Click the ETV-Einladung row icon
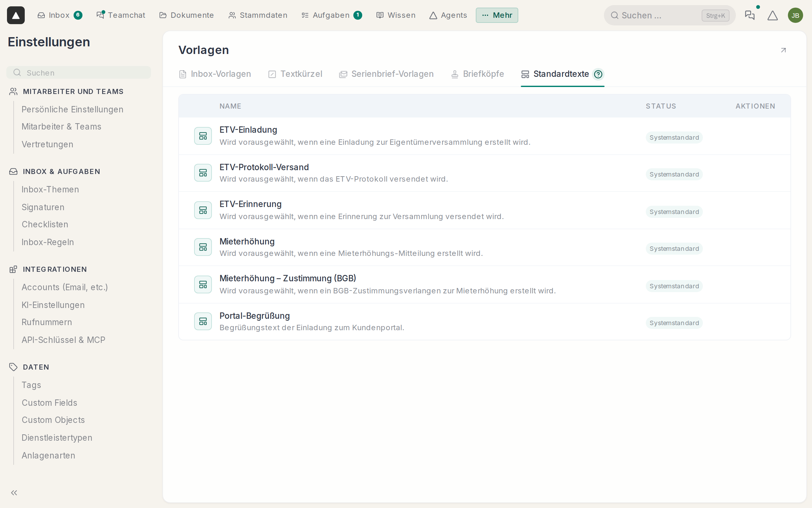812x508 pixels. point(203,136)
